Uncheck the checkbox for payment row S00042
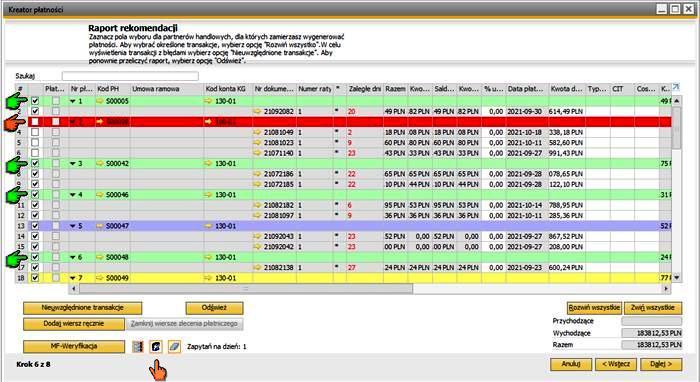 35,164
